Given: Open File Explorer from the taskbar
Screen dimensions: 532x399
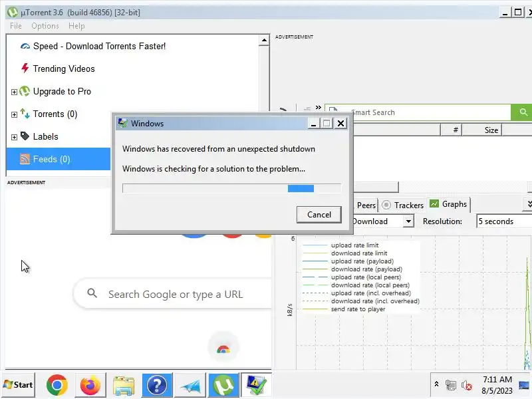Looking at the screenshot, I should click(x=124, y=385).
